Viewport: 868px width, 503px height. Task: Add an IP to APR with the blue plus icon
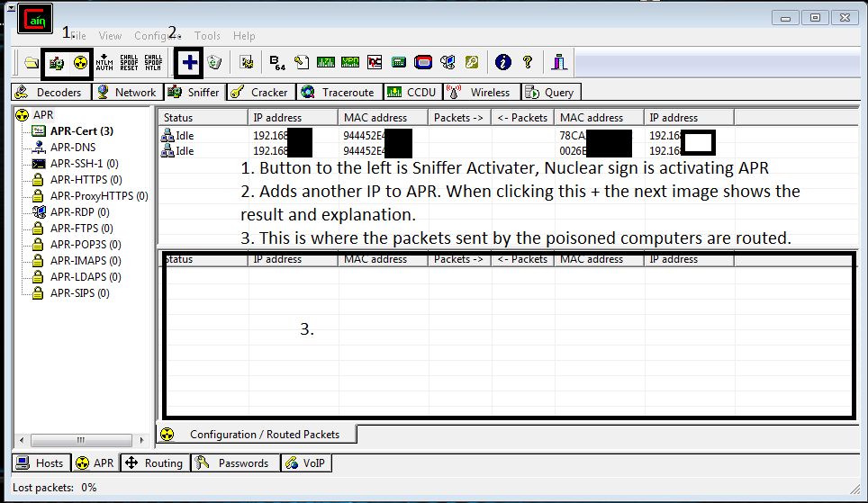coord(189,62)
